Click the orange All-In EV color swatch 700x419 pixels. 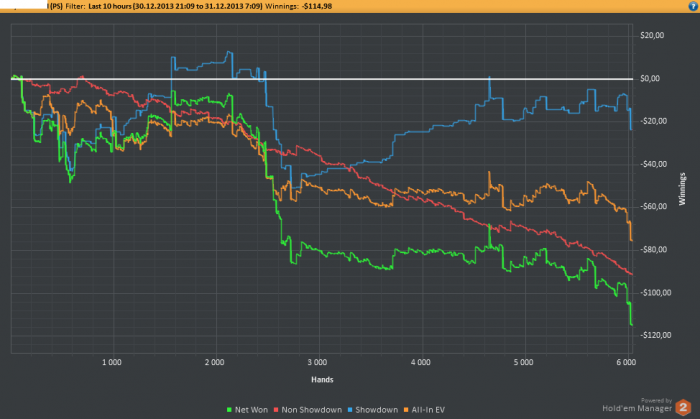406,410
